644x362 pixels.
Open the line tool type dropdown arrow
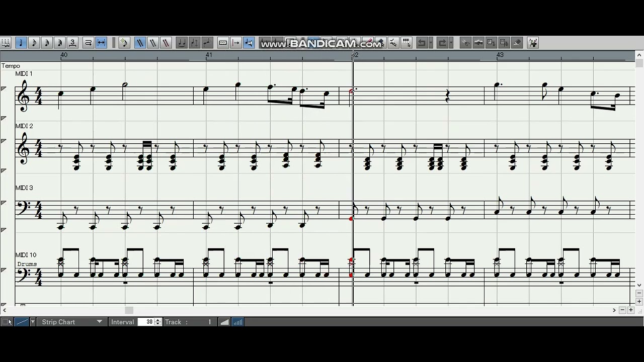click(33, 322)
